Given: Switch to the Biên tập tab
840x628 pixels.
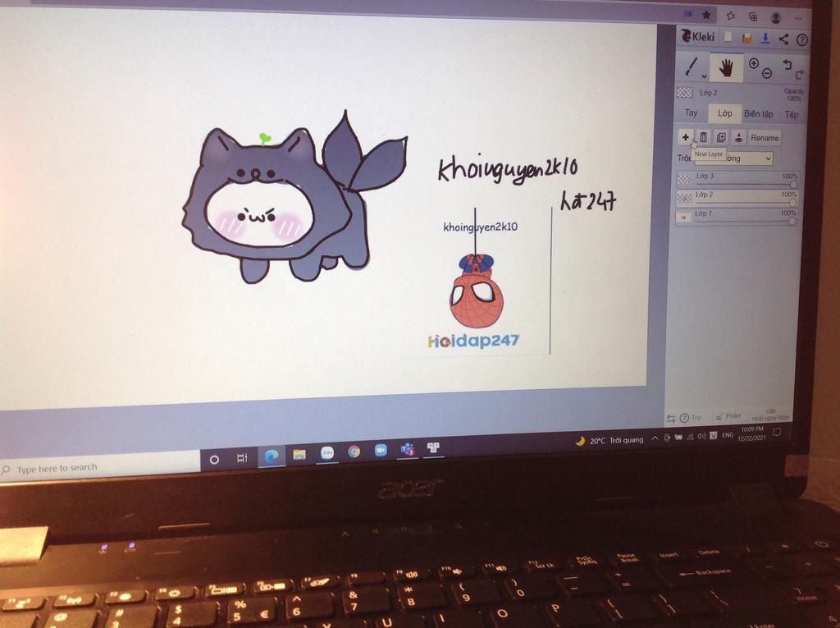Looking at the screenshot, I should [758, 113].
